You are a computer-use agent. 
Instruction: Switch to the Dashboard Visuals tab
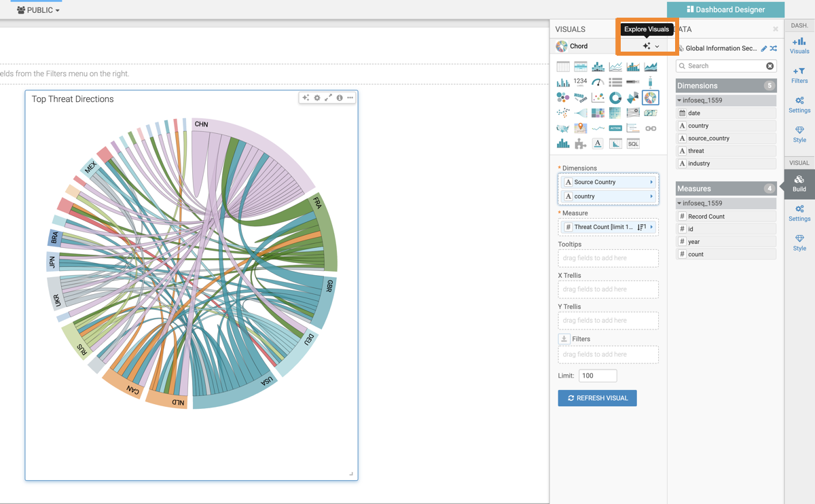point(799,46)
